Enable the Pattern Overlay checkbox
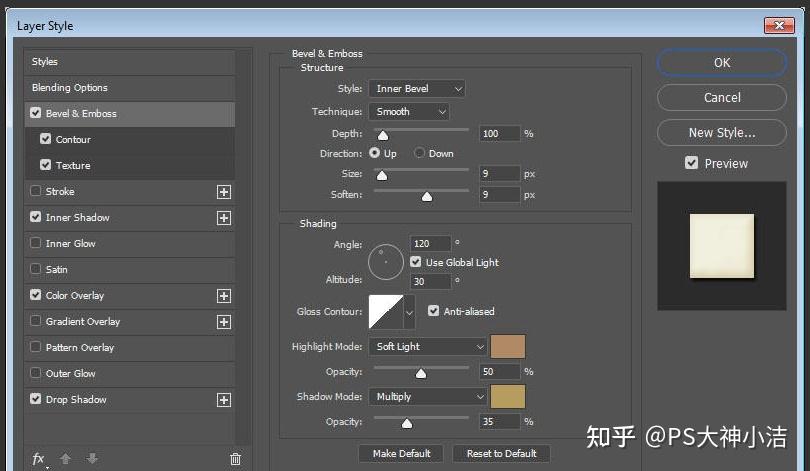This screenshot has width=810, height=471. pos(36,346)
